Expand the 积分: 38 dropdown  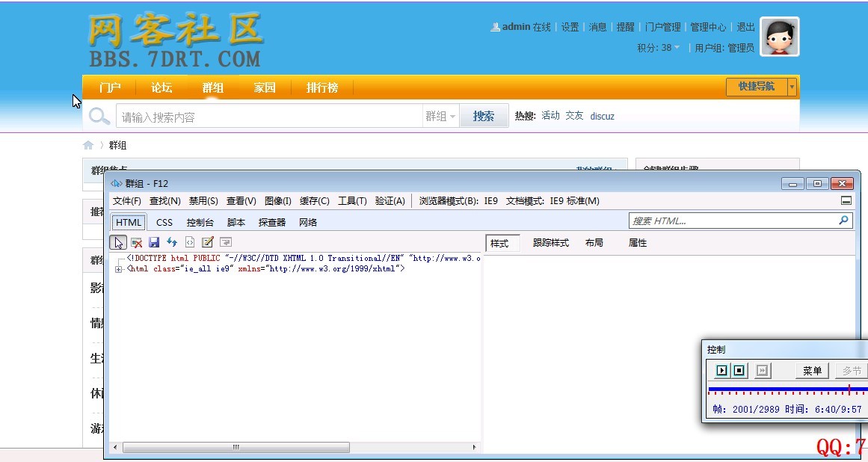[x=658, y=48]
